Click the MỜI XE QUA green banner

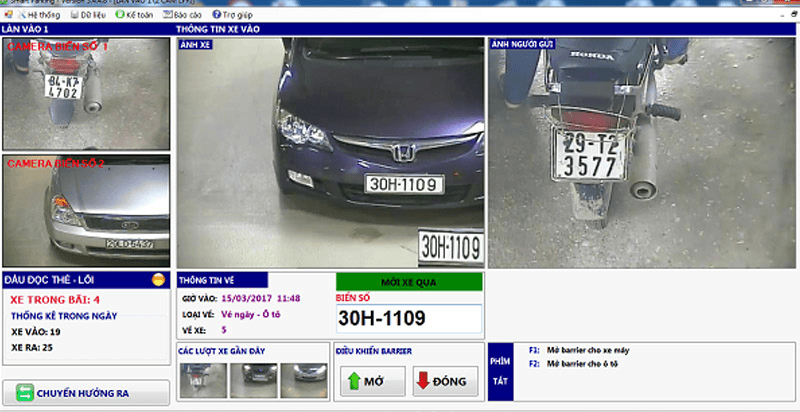409,282
